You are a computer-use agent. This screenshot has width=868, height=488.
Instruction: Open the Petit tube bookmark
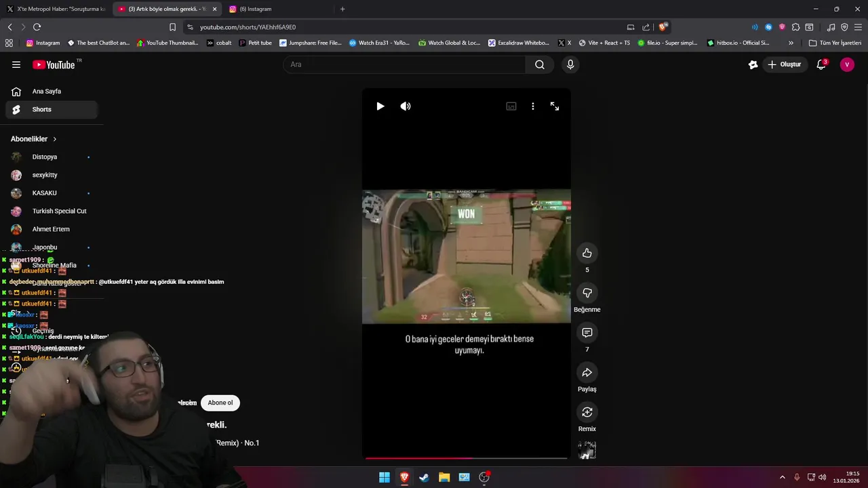(255, 43)
